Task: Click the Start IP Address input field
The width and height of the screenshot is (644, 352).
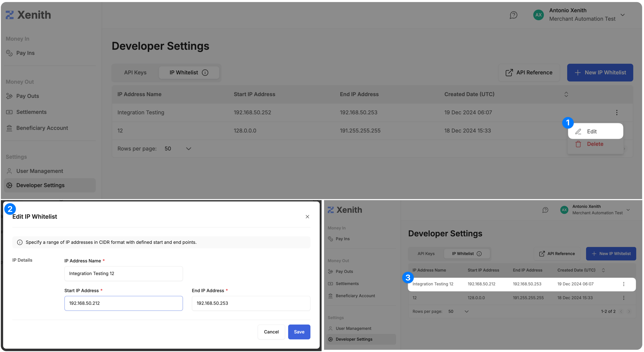Action: [124, 303]
